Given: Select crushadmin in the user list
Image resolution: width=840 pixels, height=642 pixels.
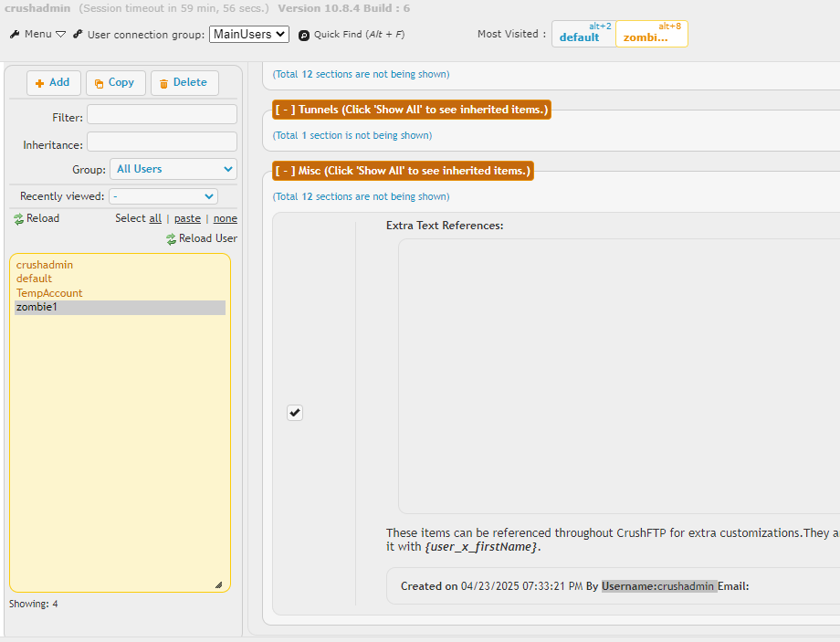Looking at the screenshot, I should tap(45, 265).
